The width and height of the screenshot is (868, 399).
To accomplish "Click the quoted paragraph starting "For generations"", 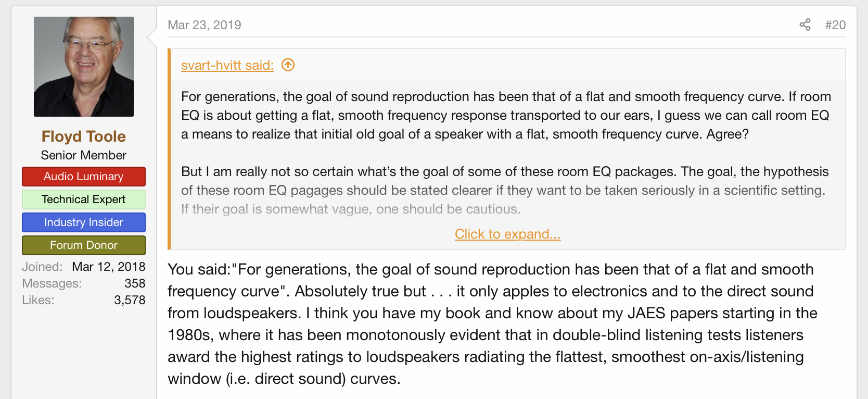I will click(506, 115).
